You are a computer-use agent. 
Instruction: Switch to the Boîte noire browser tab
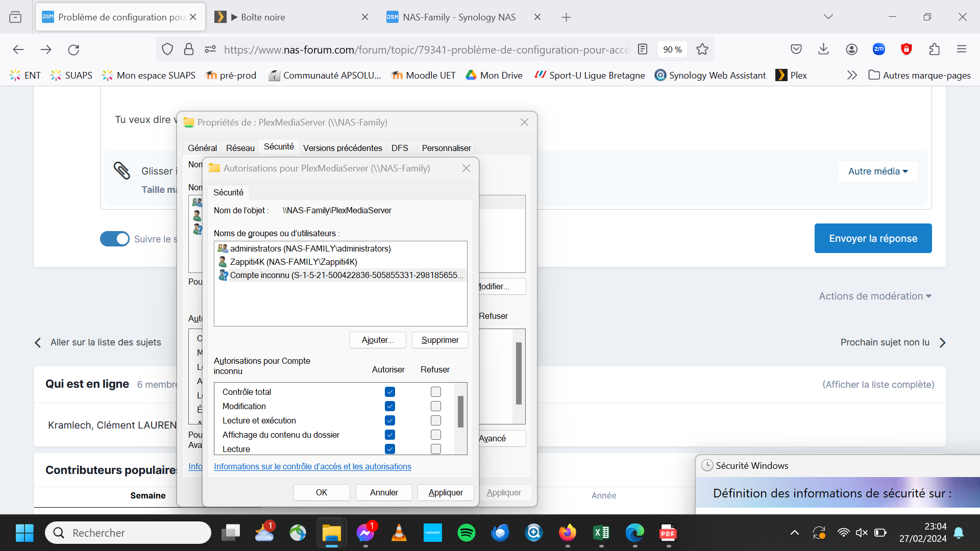pos(292,17)
